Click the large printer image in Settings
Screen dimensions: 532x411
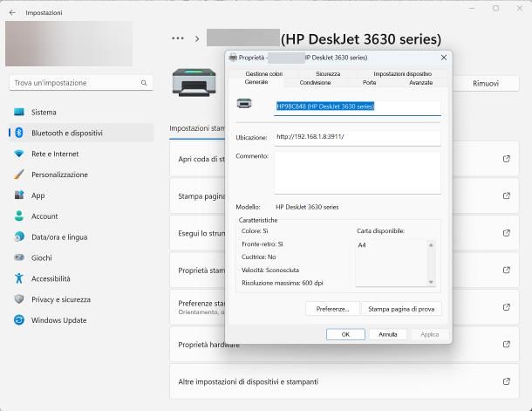[x=194, y=83]
